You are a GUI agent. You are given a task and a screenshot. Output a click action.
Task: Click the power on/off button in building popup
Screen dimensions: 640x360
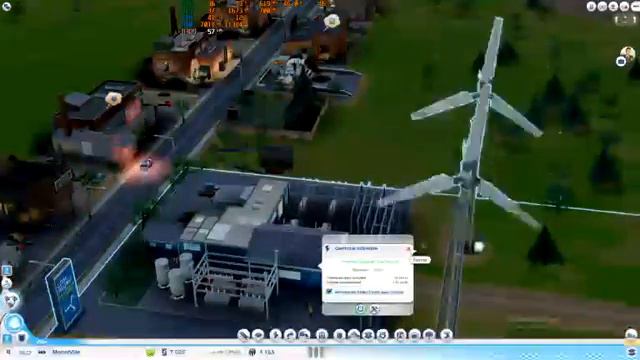(360, 309)
